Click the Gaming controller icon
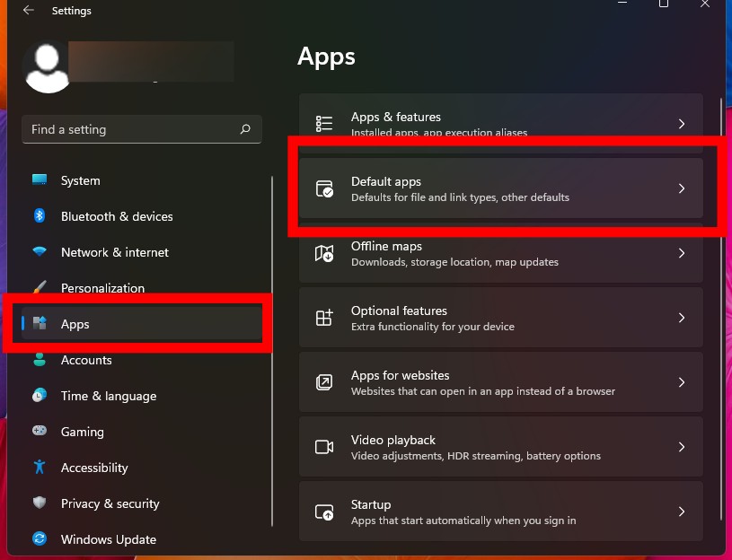Image resolution: width=732 pixels, height=560 pixels. point(40,431)
